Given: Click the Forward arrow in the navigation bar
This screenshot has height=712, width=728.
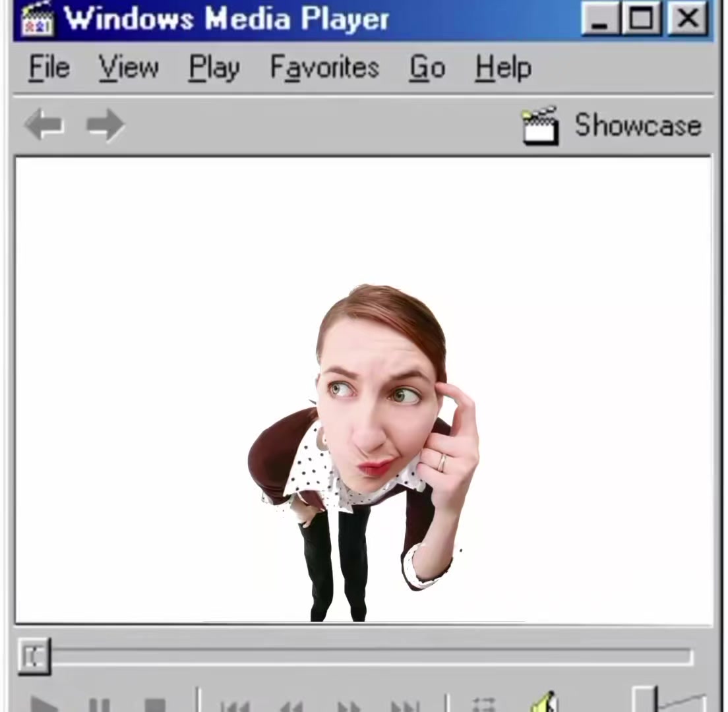Looking at the screenshot, I should pyautogui.click(x=106, y=125).
